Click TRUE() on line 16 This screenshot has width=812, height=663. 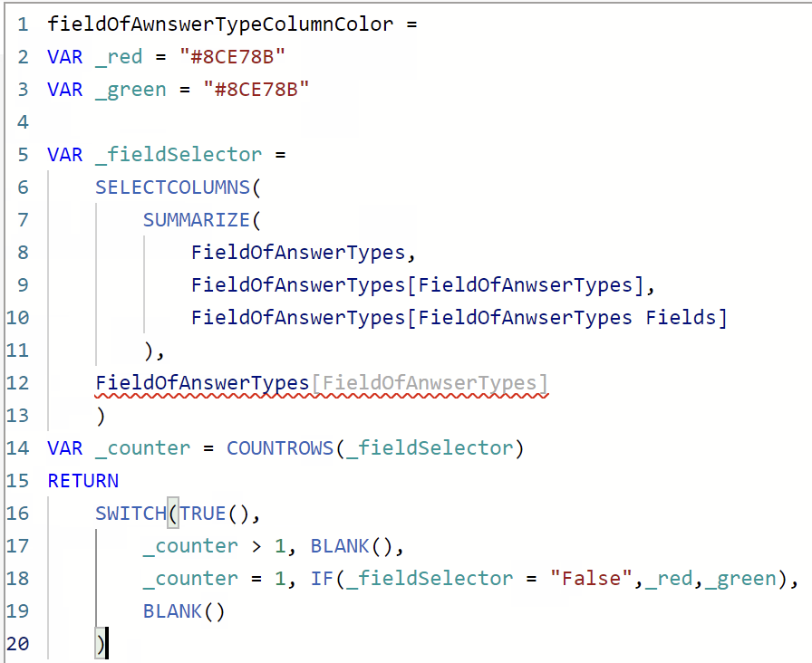pos(215,514)
